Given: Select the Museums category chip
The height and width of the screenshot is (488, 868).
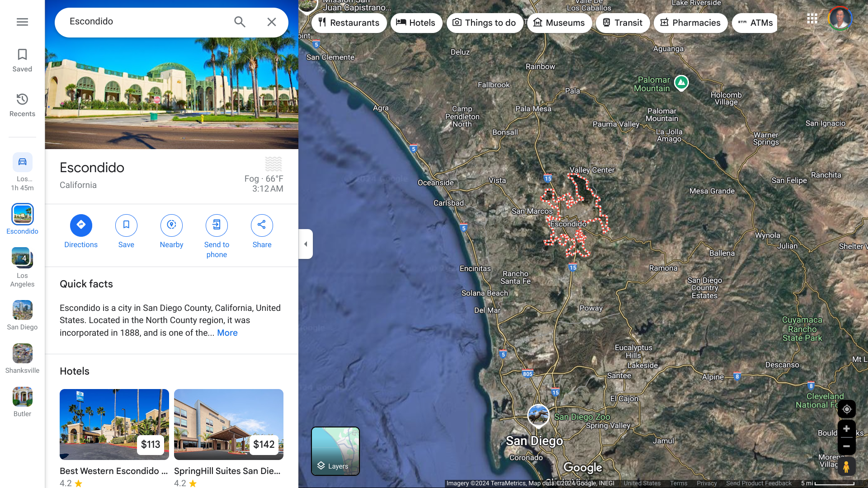Looking at the screenshot, I should coord(559,23).
